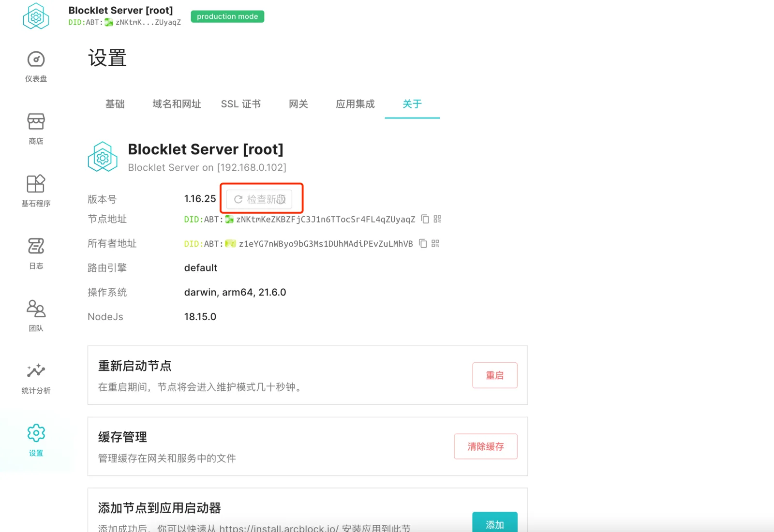Click the owner DID z1eYG7nWByo9bG3Ms1DUhMAdiPEvZuLMhVB

tap(326, 244)
